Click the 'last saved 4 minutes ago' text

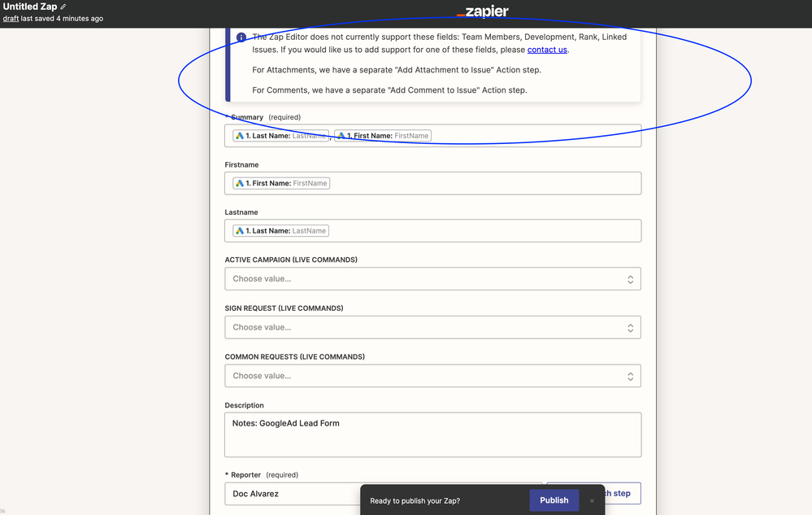pyautogui.click(x=62, y=18)
